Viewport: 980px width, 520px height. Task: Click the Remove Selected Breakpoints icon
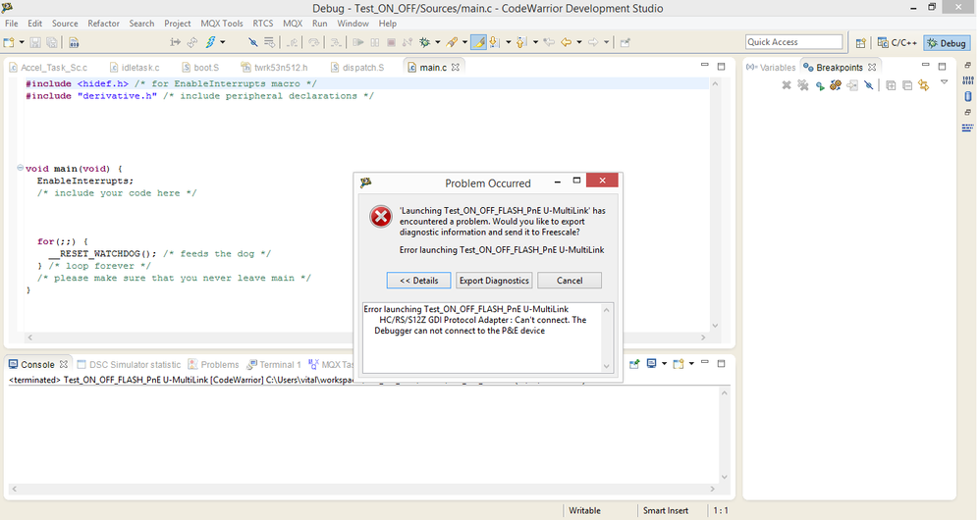(787, 85)
